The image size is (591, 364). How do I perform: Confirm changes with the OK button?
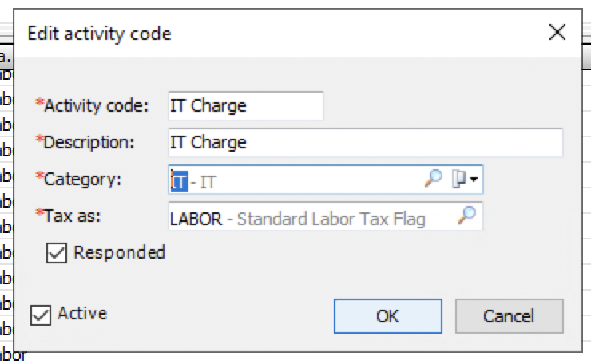[x=388, y=316]
